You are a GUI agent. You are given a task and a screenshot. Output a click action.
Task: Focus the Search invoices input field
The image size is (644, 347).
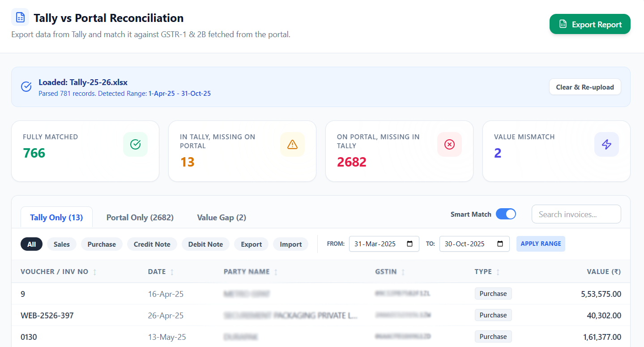coord(576,214)
